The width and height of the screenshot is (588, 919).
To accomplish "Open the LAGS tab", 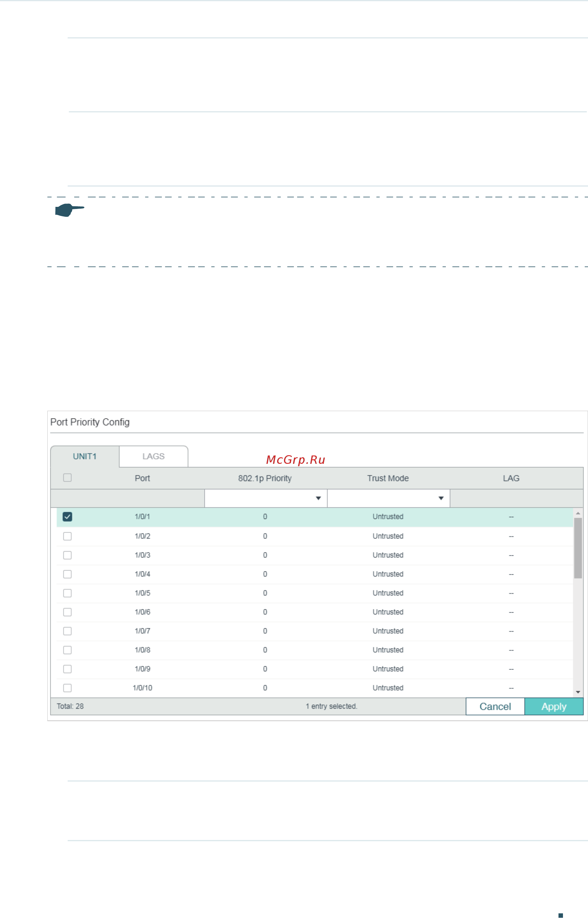I will point(153,456).
